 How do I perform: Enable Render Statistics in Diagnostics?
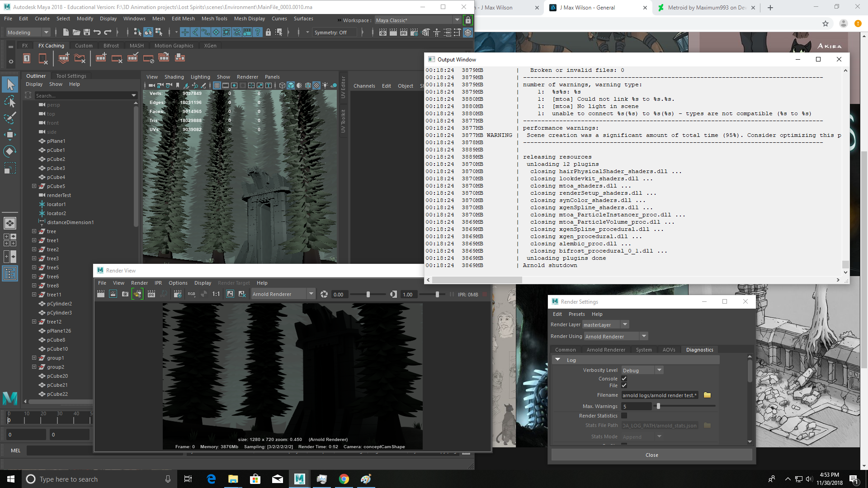click(x=624, y=415)
